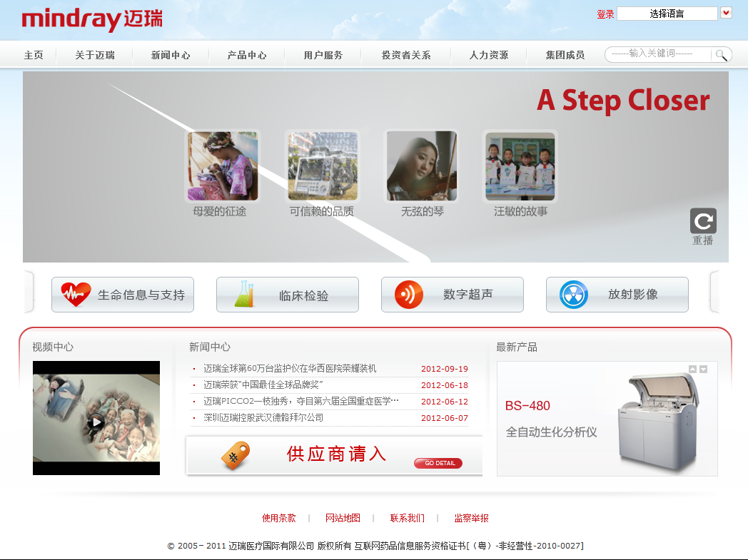Click the 登录 login link

605,14
